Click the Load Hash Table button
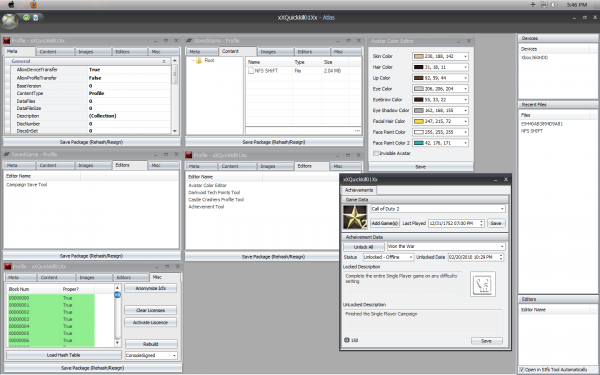The image size is (600, 375). pyautogui.click(x=64, y=355)
